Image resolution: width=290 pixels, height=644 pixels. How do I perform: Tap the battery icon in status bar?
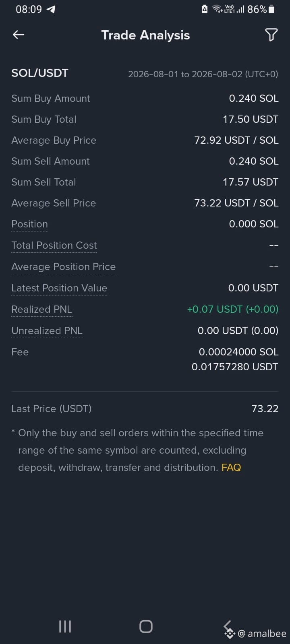click(271, 9)
